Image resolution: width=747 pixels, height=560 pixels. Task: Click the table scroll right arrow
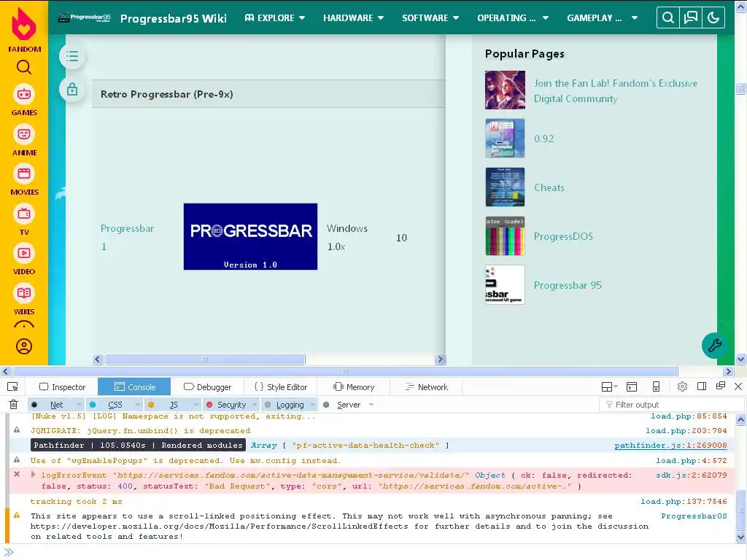pyautogui.click(x=440, y=359)
